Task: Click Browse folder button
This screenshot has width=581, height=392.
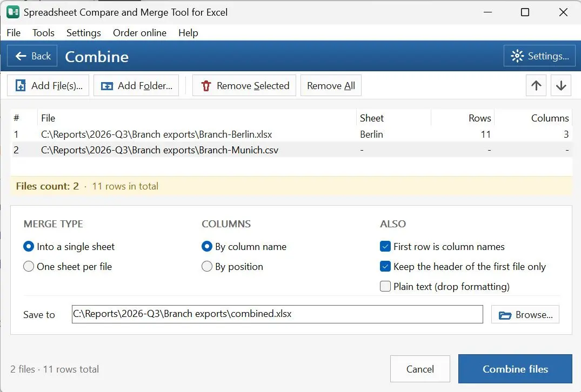Action: tap(525, 315)
